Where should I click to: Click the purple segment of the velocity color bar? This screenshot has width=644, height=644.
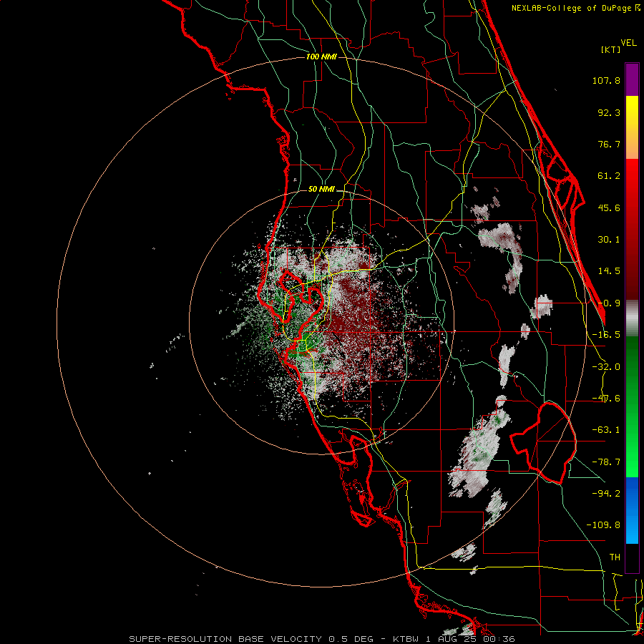[632, 79]
